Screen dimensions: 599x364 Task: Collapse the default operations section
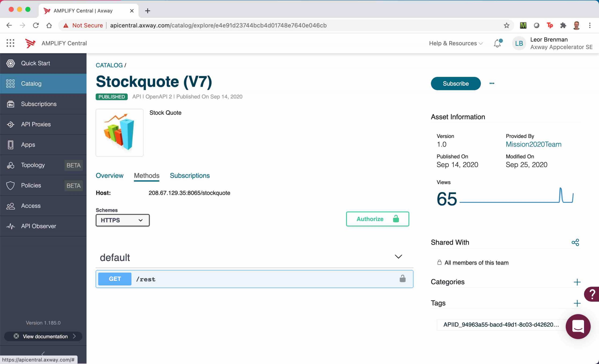[398, 257]
